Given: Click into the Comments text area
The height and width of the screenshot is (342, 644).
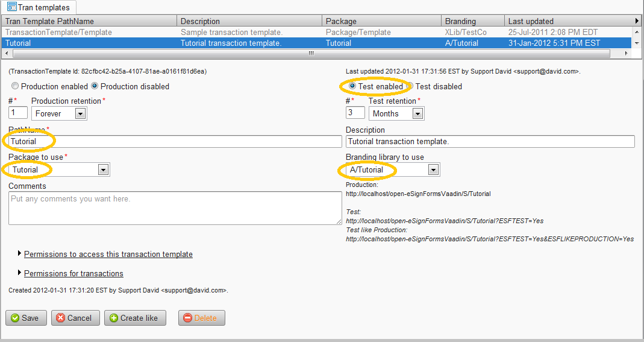Looking at the screenshot, I should pyautogui.click(x=175, y=208).
